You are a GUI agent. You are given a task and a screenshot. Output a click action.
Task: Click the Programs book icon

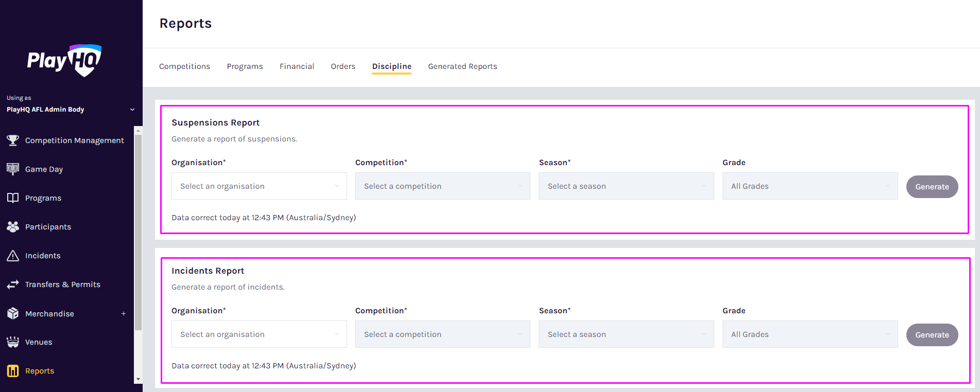[13, 198]
